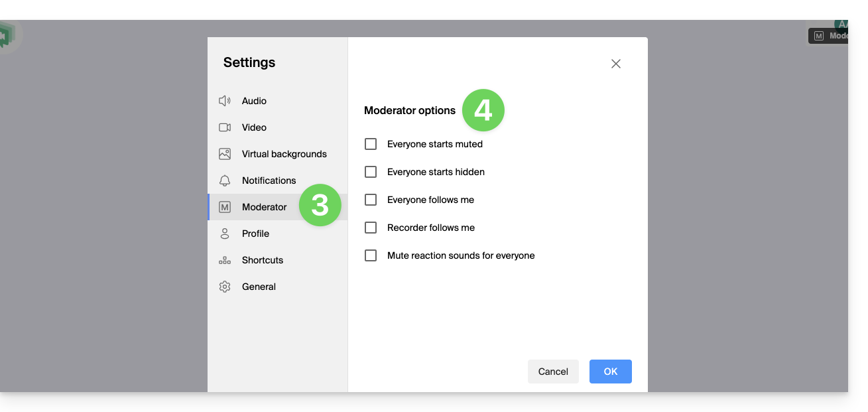Open the Virtual backgrounds settings tab
868x412 pixels.
(284, 154)
